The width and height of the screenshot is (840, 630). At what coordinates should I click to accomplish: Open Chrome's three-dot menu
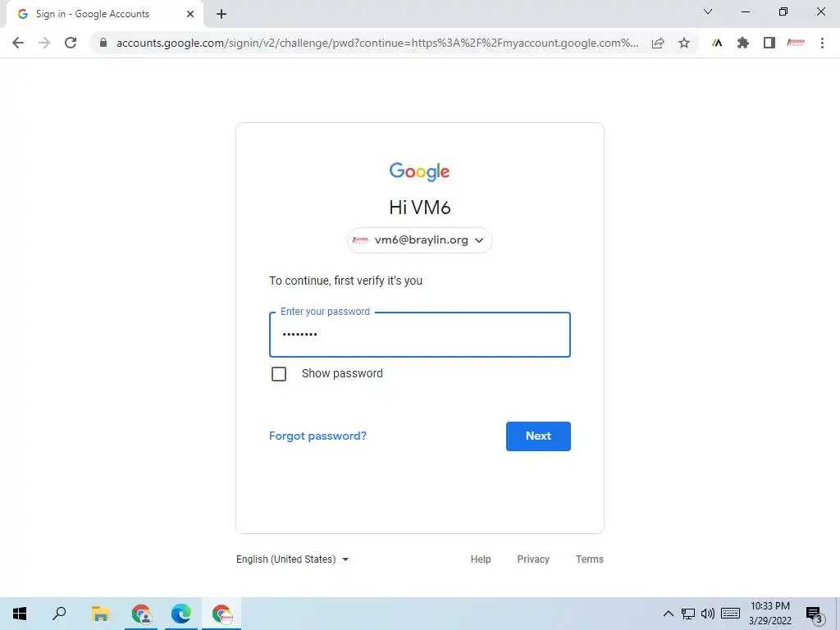[x=822, y=43]
